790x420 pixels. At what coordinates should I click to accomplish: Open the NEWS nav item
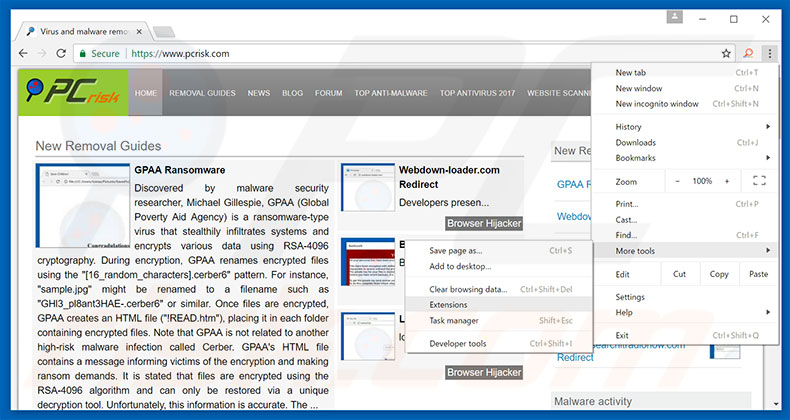pos(258,93)
